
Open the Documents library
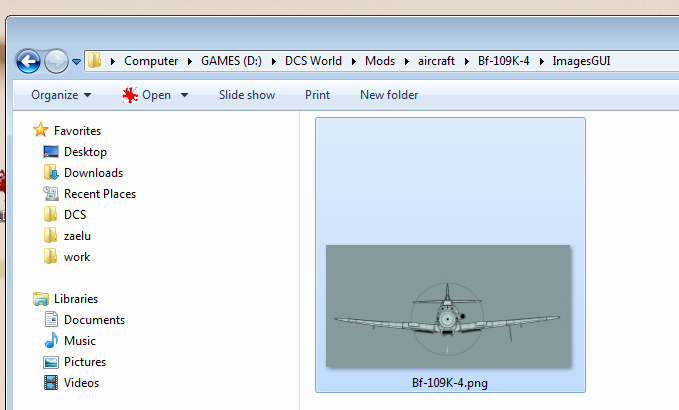click(94, 320)
